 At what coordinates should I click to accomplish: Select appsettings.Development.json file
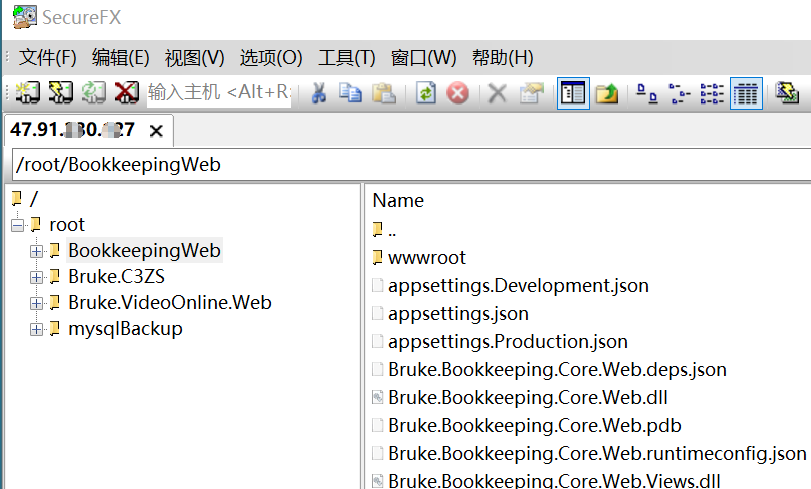pyautogui.click(x=518, y=285)
